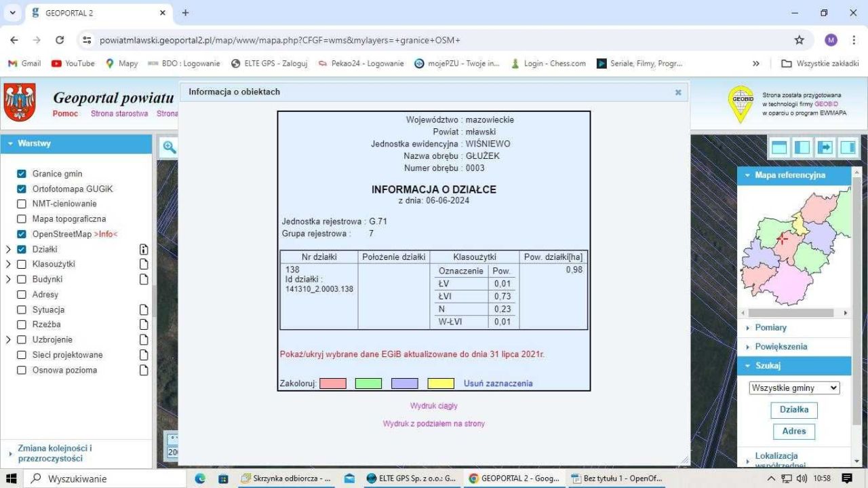This screenshot has width=868, height=488.
Task: Click Wydruk ciągły link
Action: pyautogui.click(x=434, y=406)
